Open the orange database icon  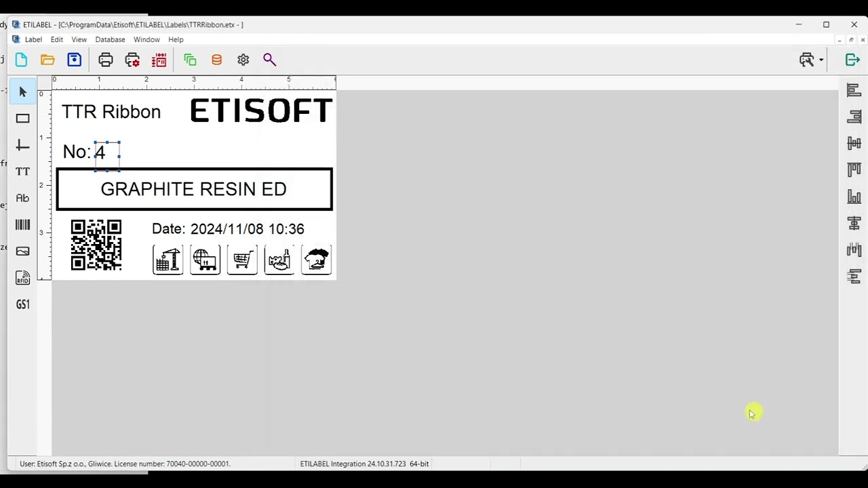coord(216,60)
